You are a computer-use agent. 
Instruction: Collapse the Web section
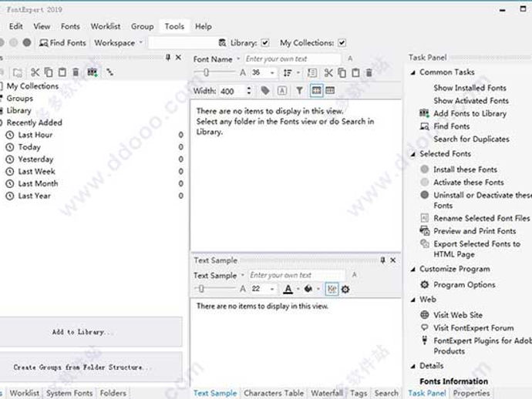tap(413, 300)
